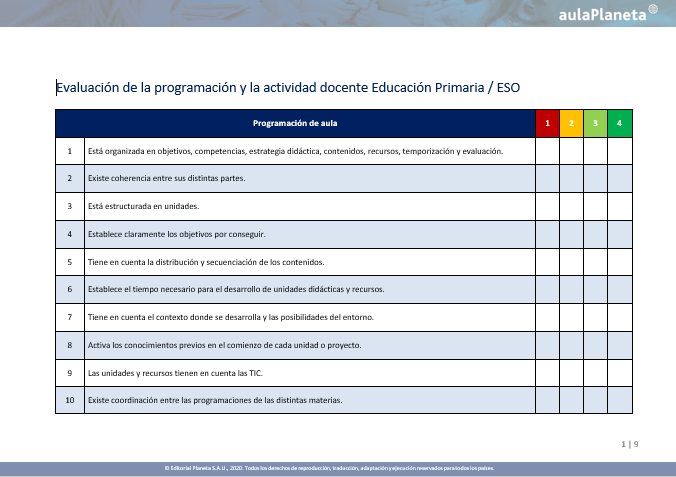
Task: Mark rating 3 cell for item 8
Action: pyautogui.click(x=595, y=345)
